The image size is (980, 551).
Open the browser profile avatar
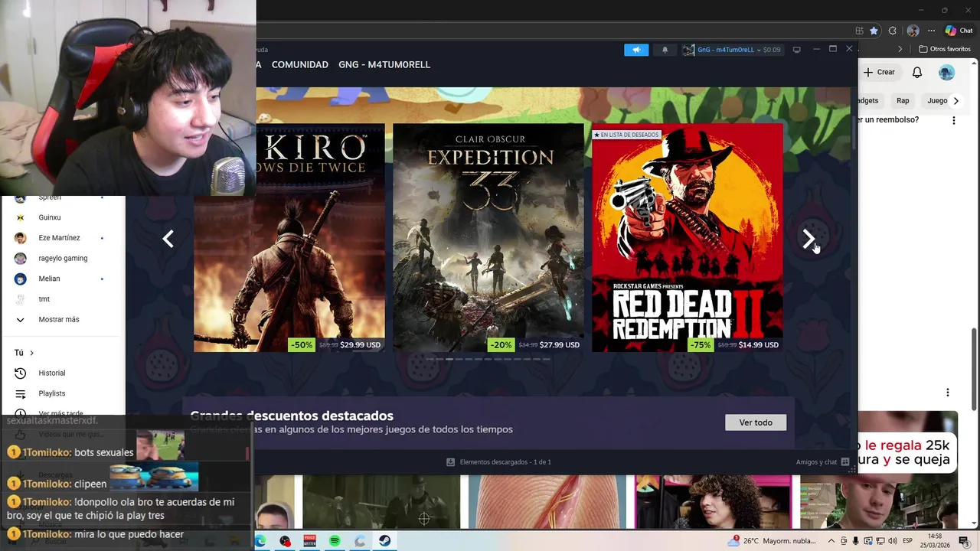click(913, 31)
